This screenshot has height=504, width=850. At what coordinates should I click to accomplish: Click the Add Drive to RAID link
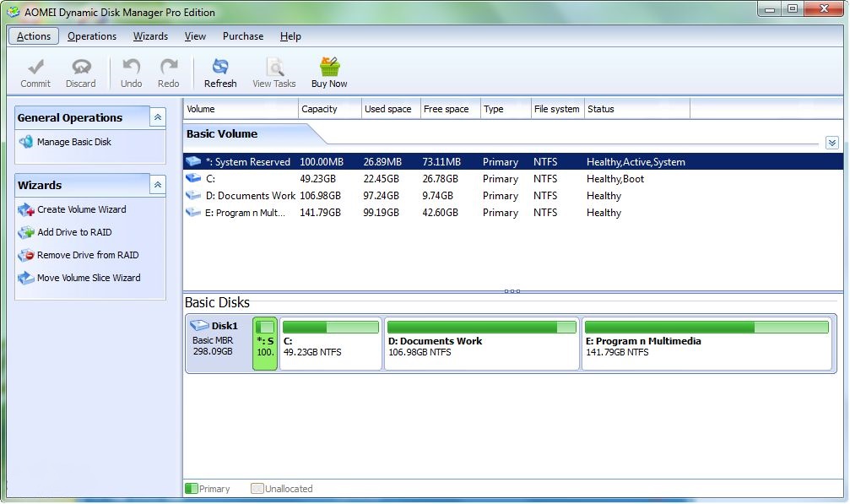(75, 232)
